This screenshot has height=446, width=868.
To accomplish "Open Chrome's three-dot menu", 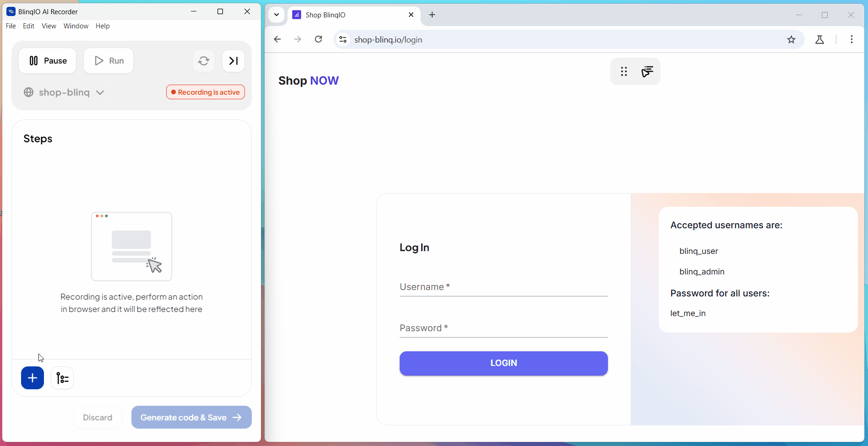I will 852,39.
